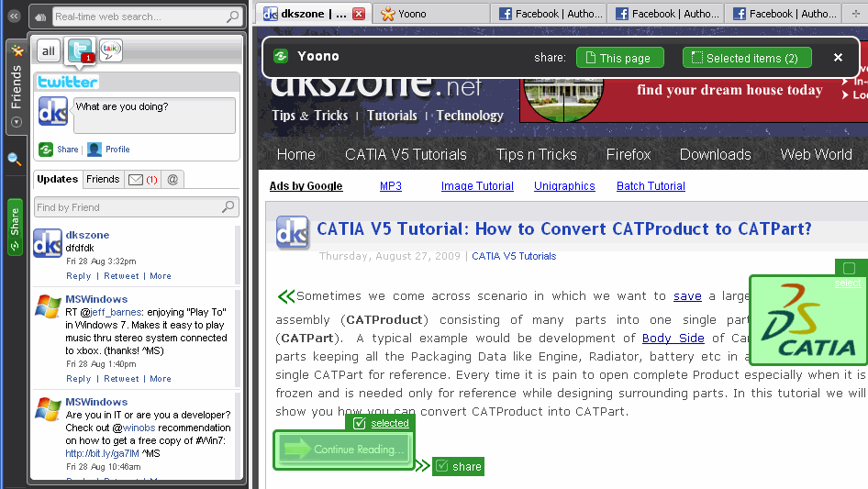Image resolution: width=868 pixels, height=489 pixels.
Task: Click the magnifier in Find by Friend box
Action: click(228, 207)
